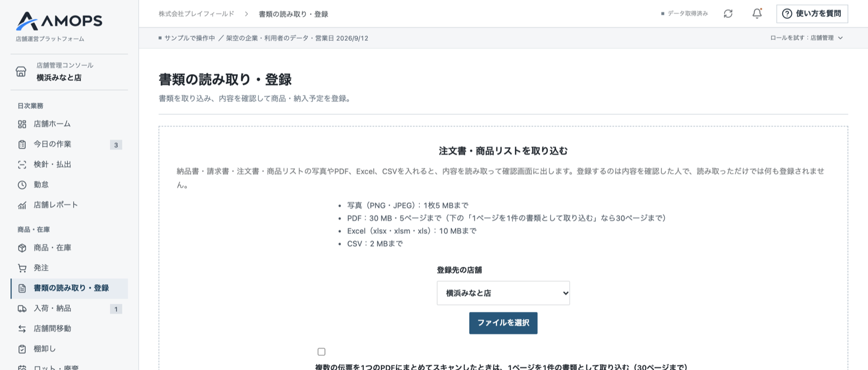
Task: Enable the one-page-per-document import checkbox
Action: (322, 352)
